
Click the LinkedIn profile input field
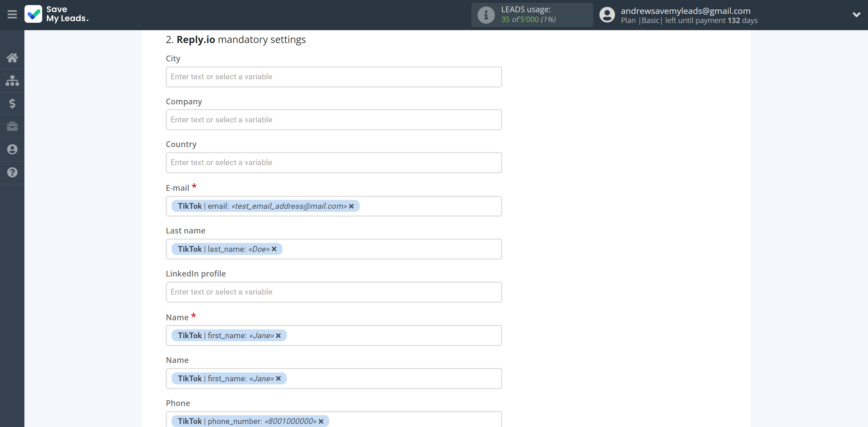pyautogui.click(x=334, y=292)
